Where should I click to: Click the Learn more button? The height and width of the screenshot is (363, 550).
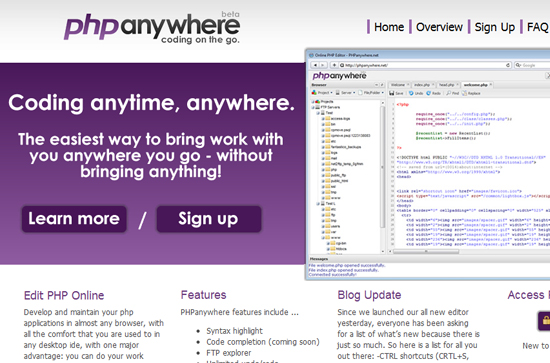74,219
